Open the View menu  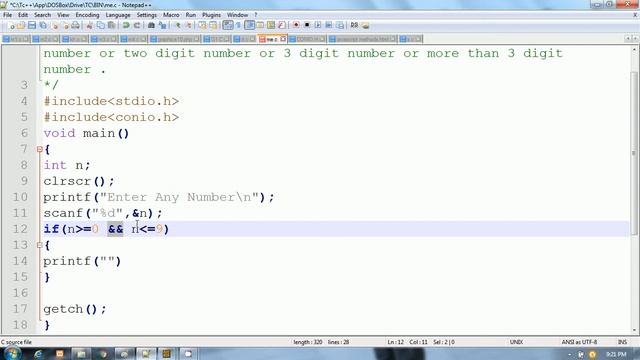click(x=63, y=15)
